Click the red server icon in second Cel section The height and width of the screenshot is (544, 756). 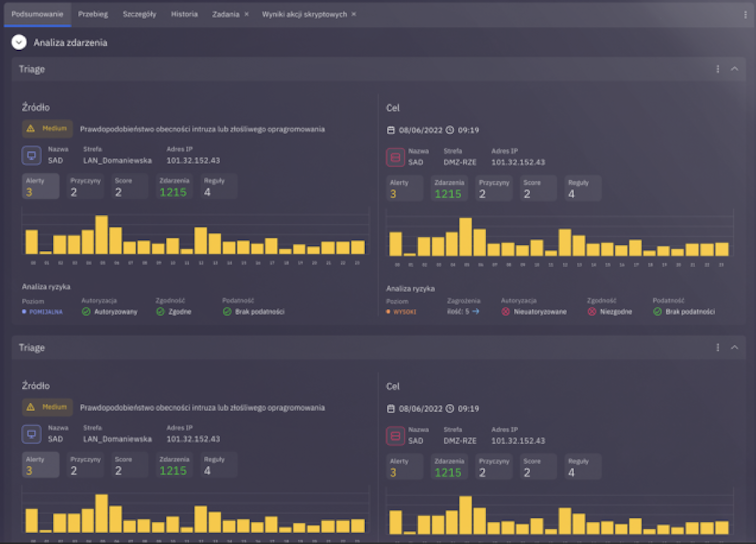[395, 436]
